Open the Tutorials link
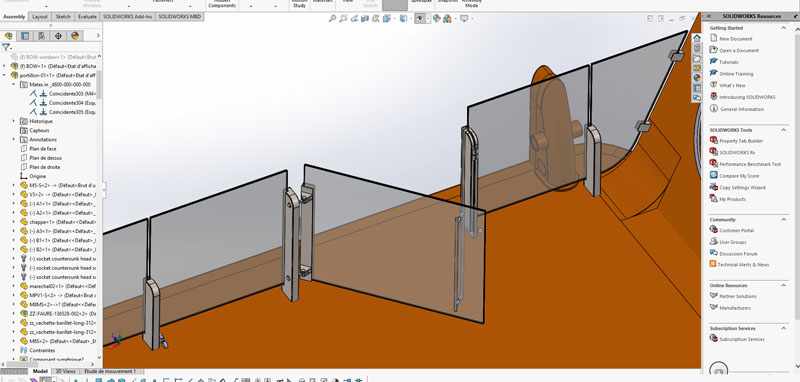 [729, 62]
